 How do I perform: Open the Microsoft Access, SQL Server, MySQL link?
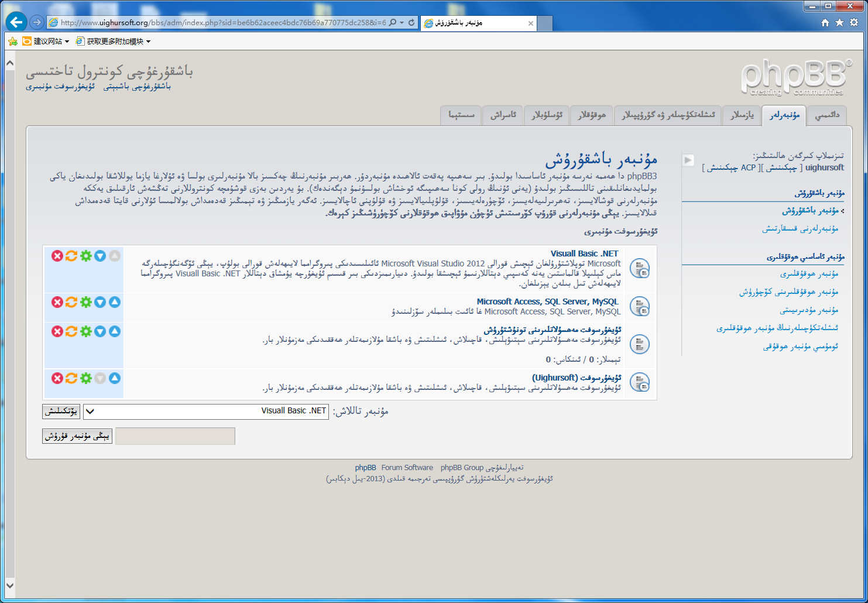point(547,301)
